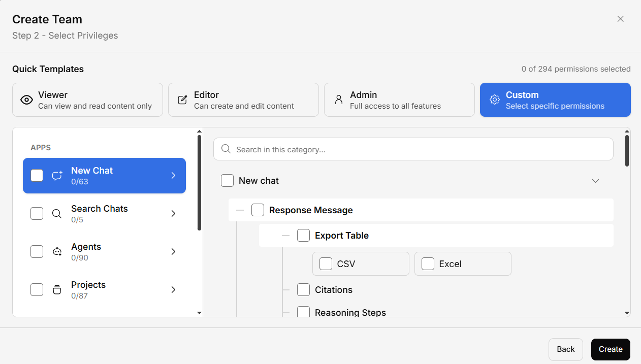The image size is (641, 364).
Task: Click the Admin template person icon
Action: [x=338, y=100]
